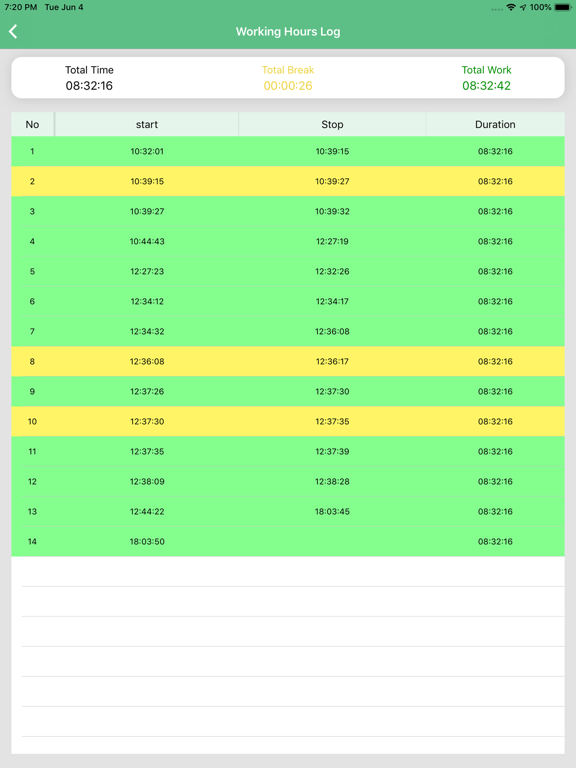Click the start column header
Screen dimensions: 576x768
click(147, 124)
